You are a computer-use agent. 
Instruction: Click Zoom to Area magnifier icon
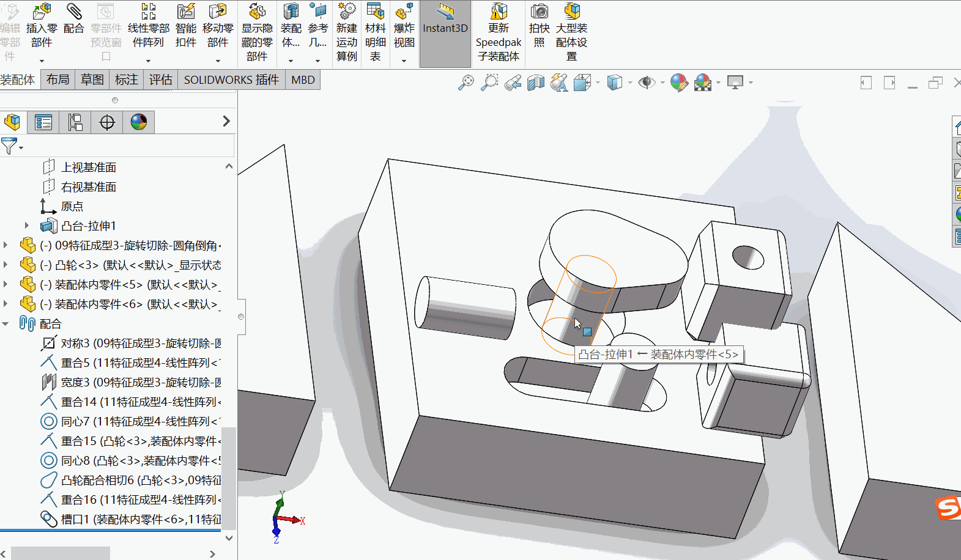tap(489, 82)
